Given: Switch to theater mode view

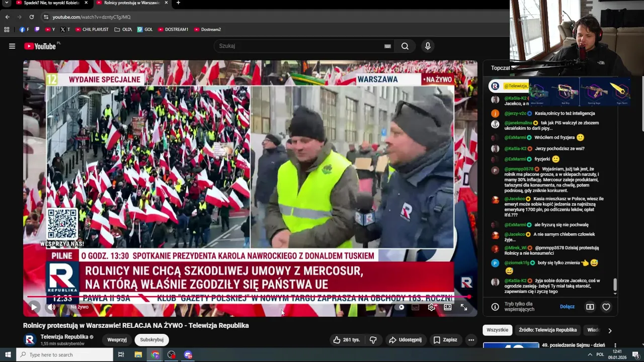Looking at the screenshot, I should click(447, 307).
